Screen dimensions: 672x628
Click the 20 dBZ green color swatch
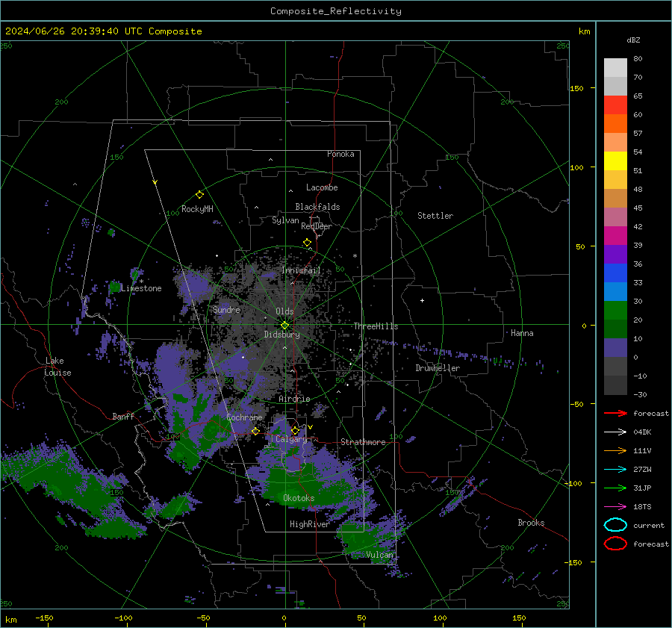[x=615, y=311]
